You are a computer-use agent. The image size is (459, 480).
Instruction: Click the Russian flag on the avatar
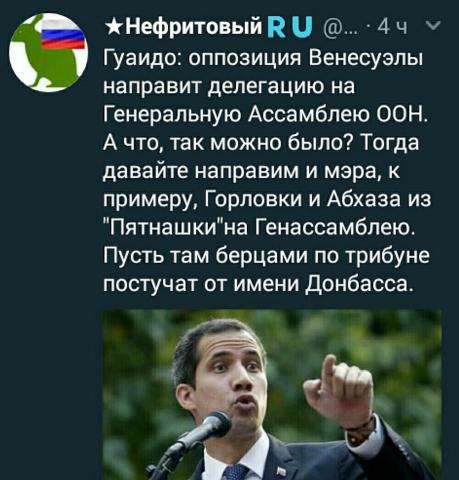click(63, 35)
